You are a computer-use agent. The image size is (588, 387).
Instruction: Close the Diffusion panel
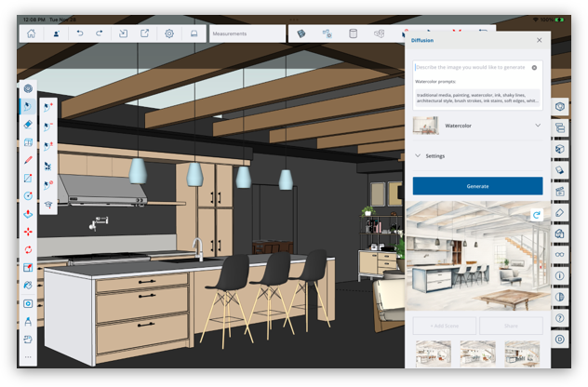pos(540,40)
